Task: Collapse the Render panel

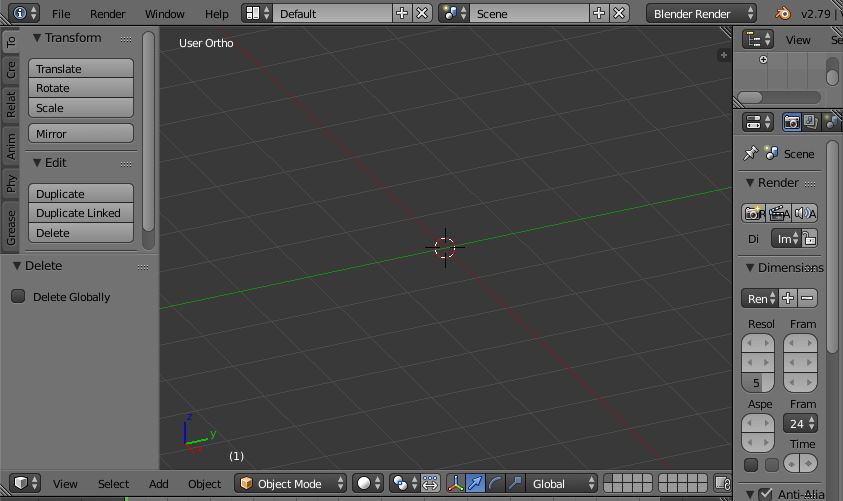Action: click(750, 183)
